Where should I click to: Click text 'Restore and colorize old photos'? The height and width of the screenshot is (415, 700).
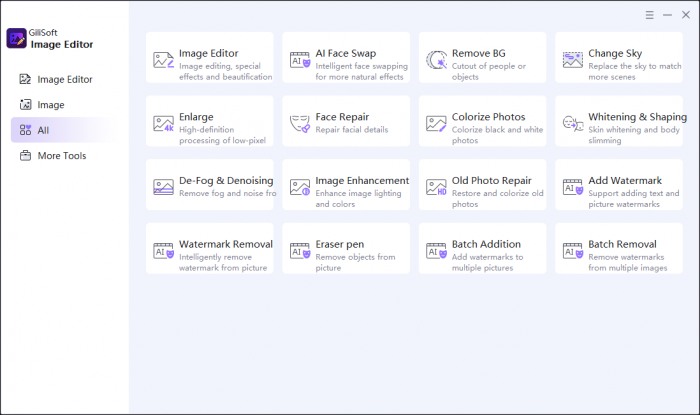pyautogui.click(x=497, y=199)
